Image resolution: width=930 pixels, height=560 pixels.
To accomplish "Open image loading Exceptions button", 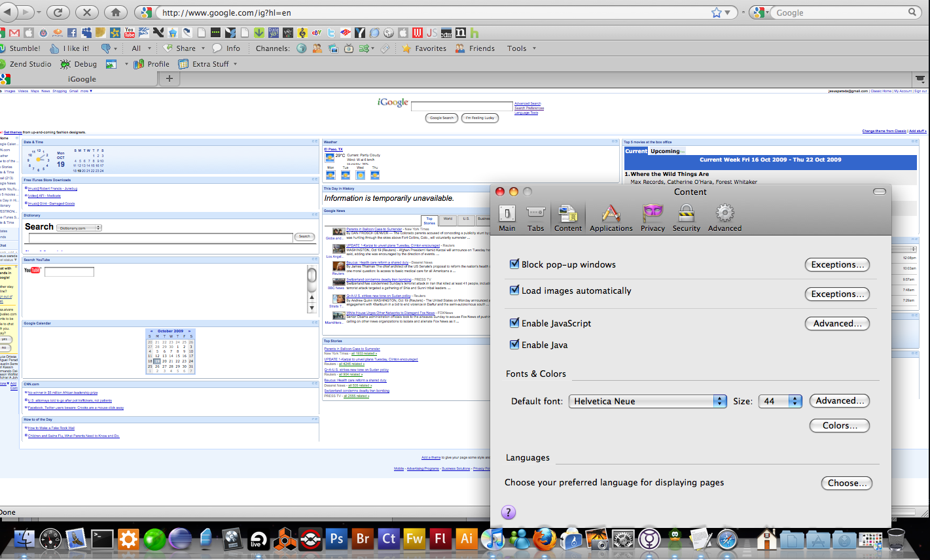I will tap(837, 294).
